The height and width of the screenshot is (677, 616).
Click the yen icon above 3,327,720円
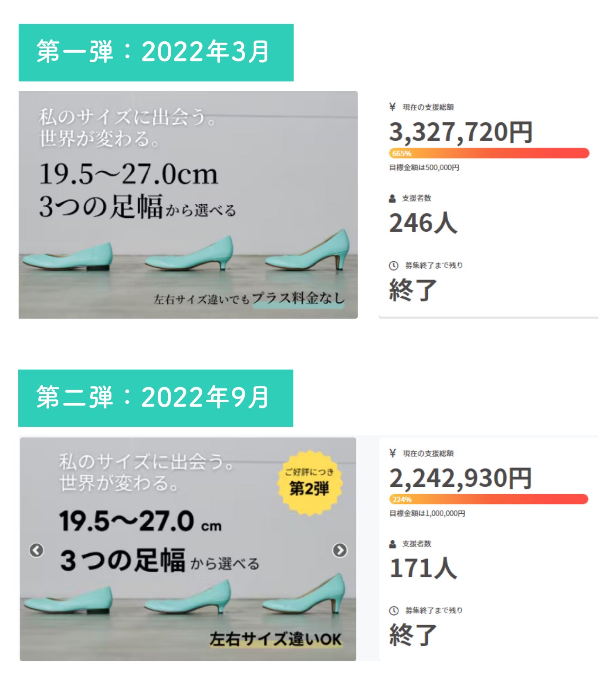pyautogui.click(x=392, y=107)
